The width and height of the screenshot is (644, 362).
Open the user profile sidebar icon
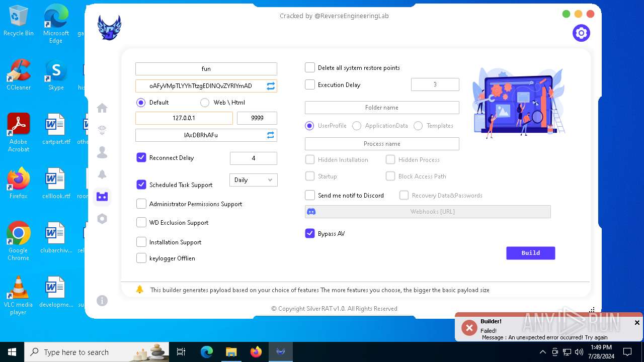click(x=102, y=152)
